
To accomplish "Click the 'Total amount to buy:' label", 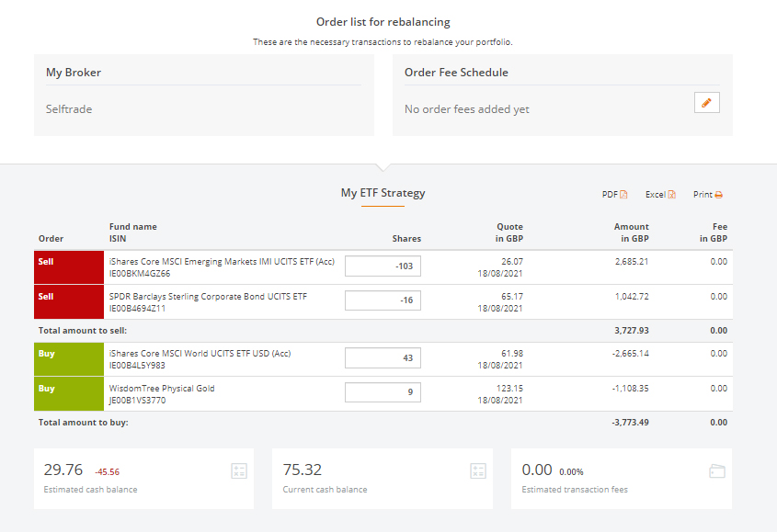I will [84, 423].
